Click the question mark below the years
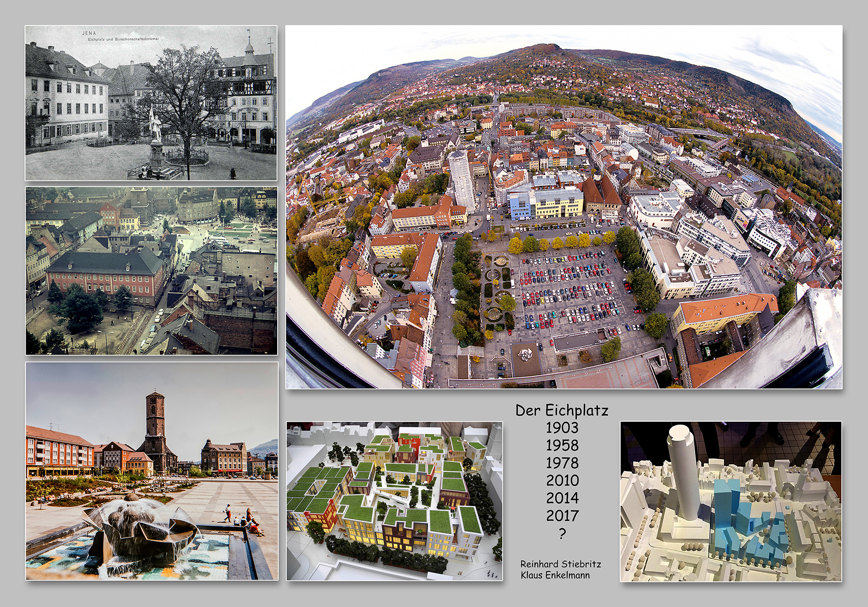Image resolution: width=868 pixels, height=607 pixels. [562, 533]
